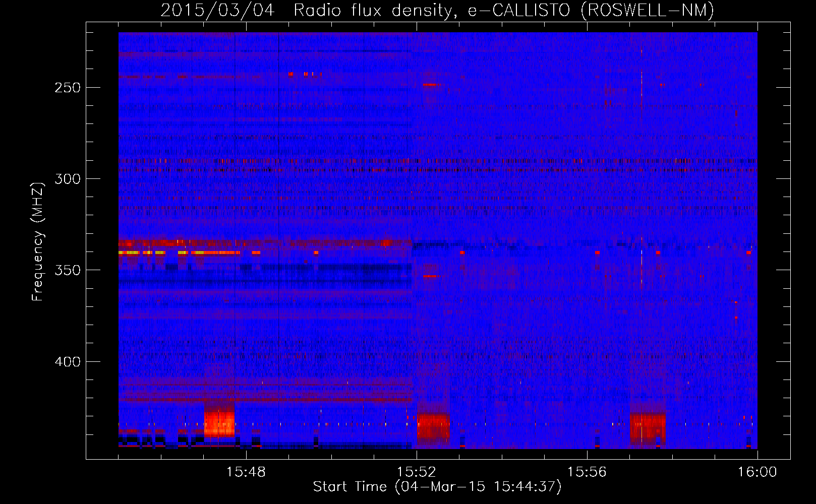Select the 'Frequency (MHZ)' y-axis label

click(x=38, y=241)
